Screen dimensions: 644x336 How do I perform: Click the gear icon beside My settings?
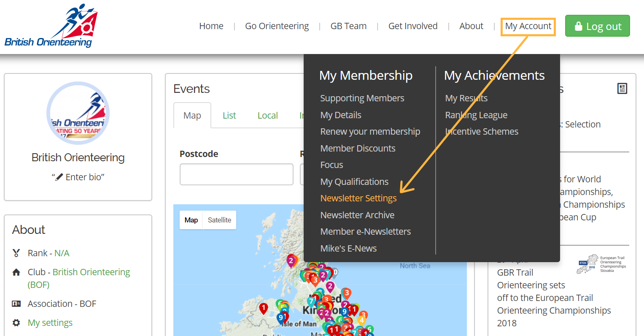16,323
